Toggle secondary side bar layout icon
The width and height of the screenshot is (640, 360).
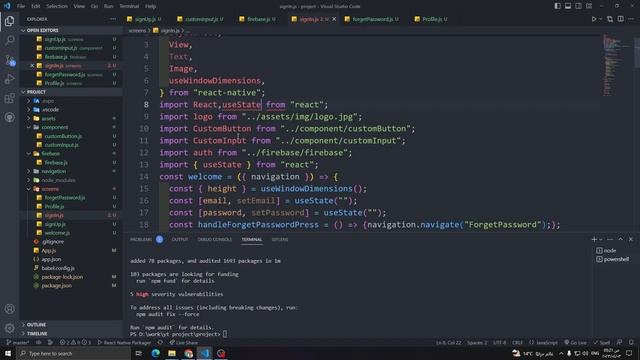tap(578, 6)
